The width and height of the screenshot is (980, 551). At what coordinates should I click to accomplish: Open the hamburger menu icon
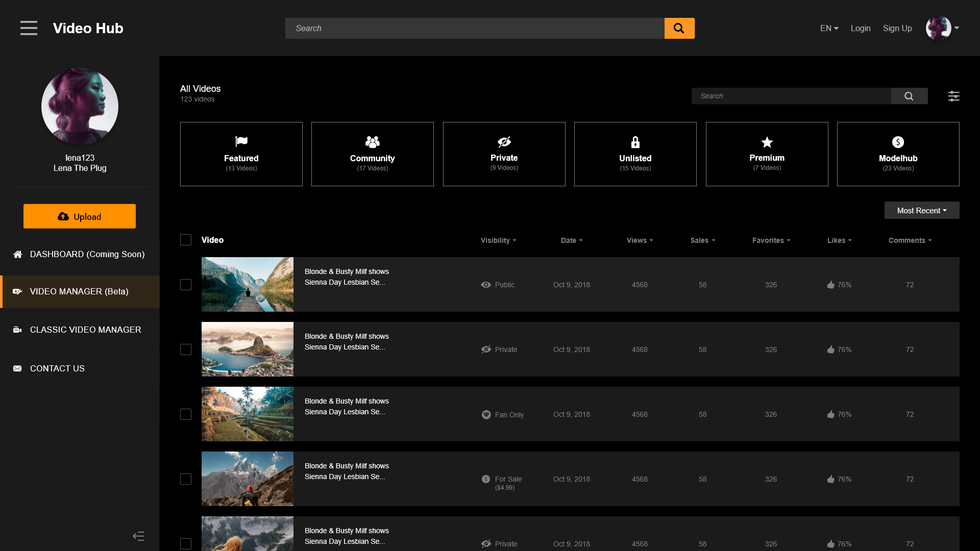coord(29,28)
